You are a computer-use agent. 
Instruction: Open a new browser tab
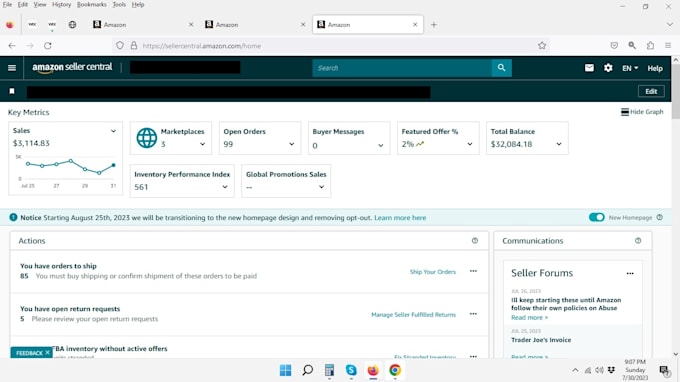pos(434,25)
